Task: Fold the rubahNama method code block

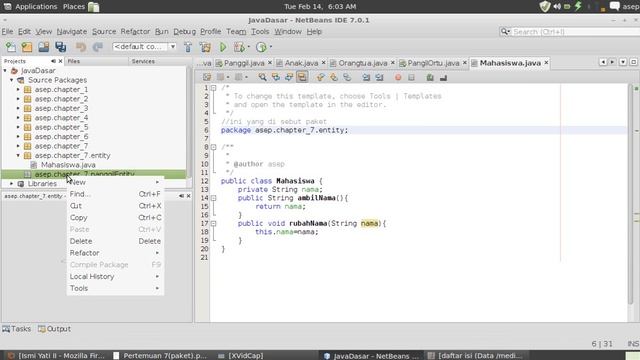Action: (213, 223)
